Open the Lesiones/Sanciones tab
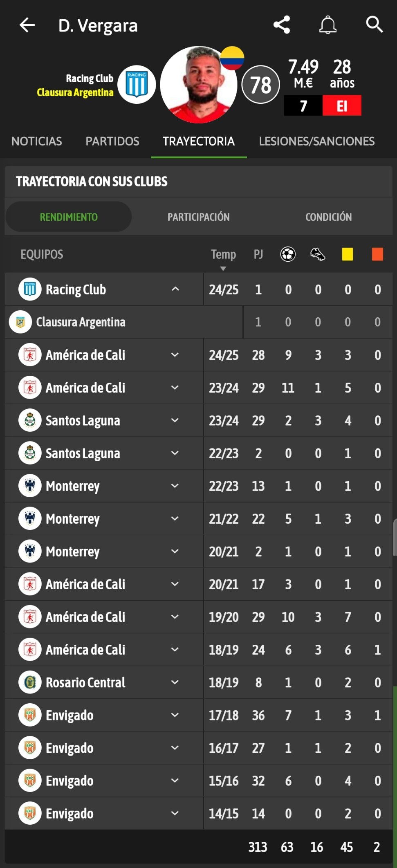The image size is (397, 868). click(x=317, y=141)
